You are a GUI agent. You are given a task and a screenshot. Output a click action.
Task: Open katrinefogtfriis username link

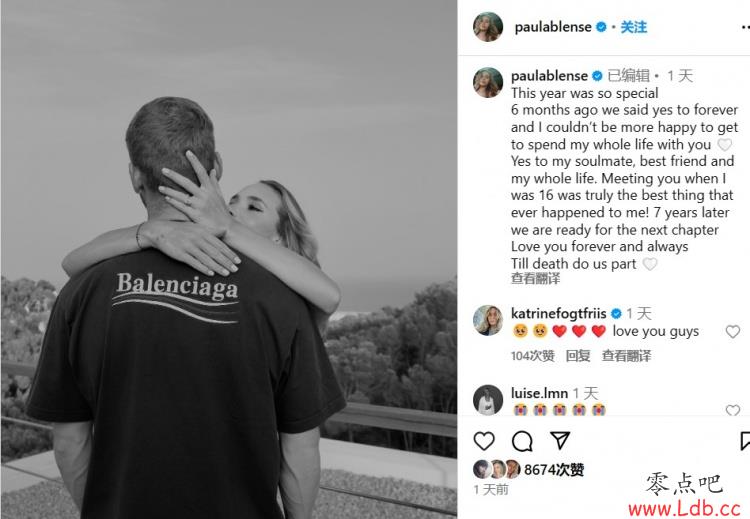coord(559,314)
